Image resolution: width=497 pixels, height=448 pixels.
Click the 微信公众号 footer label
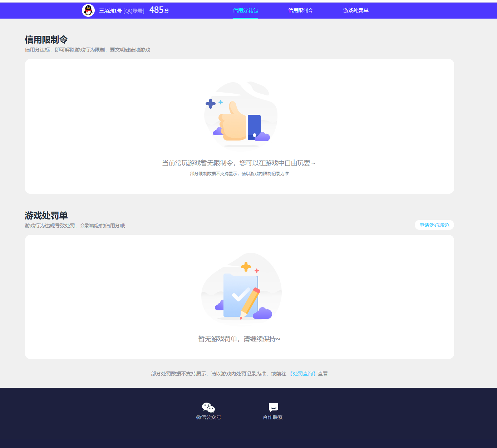[x=208, y=417]
